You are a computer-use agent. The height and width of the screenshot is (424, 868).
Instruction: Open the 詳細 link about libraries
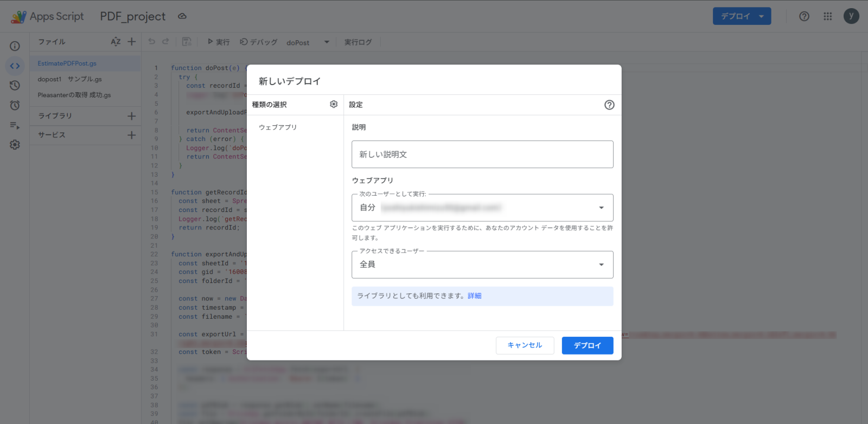click(475, 296)
